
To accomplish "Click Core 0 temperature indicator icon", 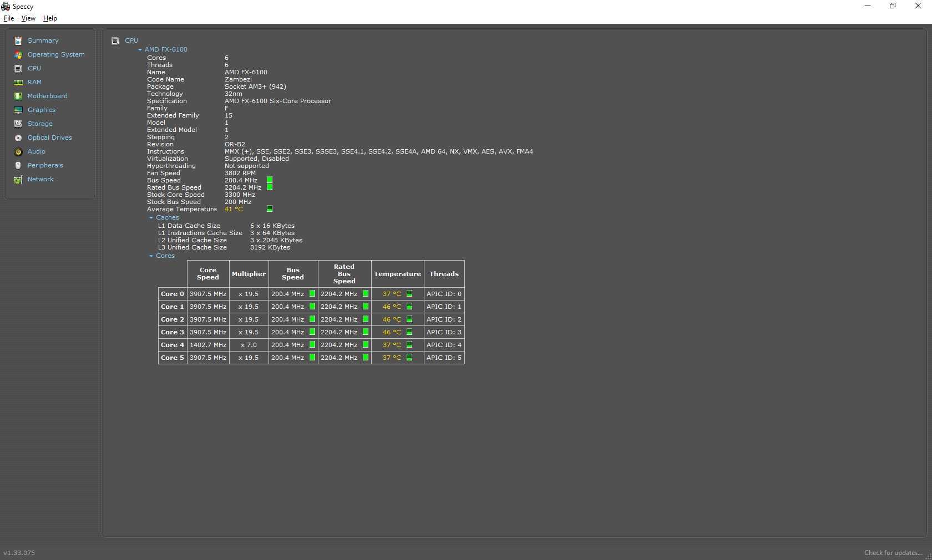I will pos(409,293).
